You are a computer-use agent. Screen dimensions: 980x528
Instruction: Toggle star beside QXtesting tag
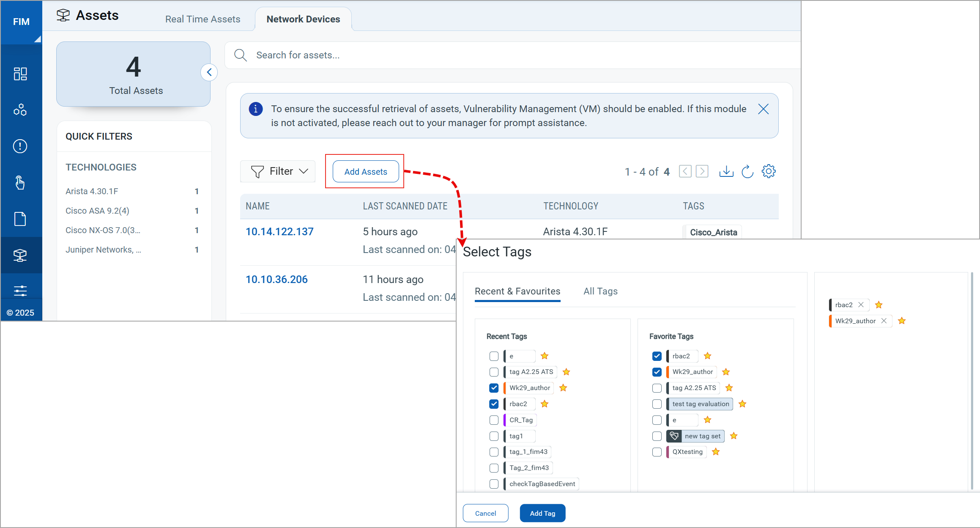pyautogui.click(x=716, y=452)
